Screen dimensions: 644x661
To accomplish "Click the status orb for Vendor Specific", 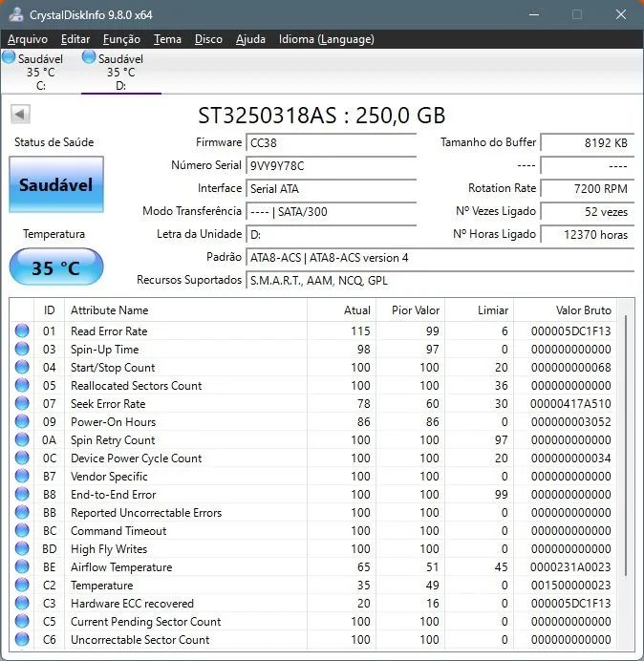I will click(22, 476).
